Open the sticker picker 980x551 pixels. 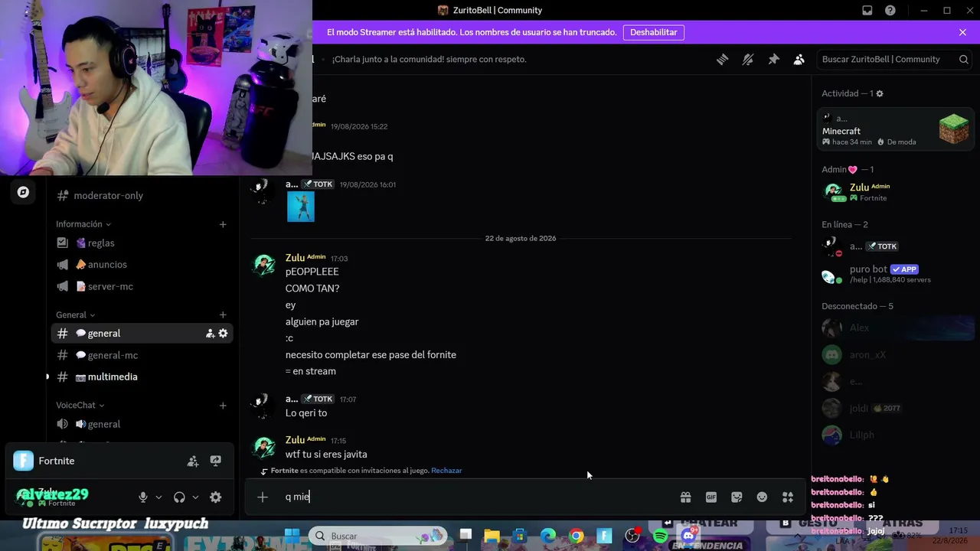(x=737, y=497)
